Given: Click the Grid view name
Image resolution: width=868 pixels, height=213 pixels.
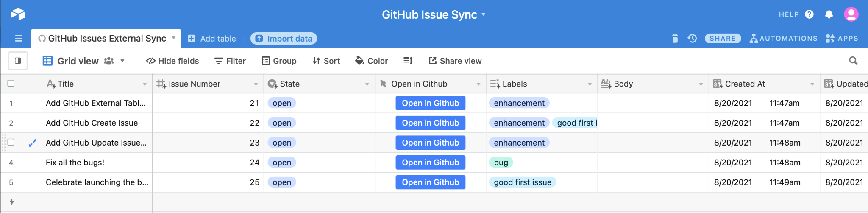Looking at the screenshot, I should coord(78,61).
